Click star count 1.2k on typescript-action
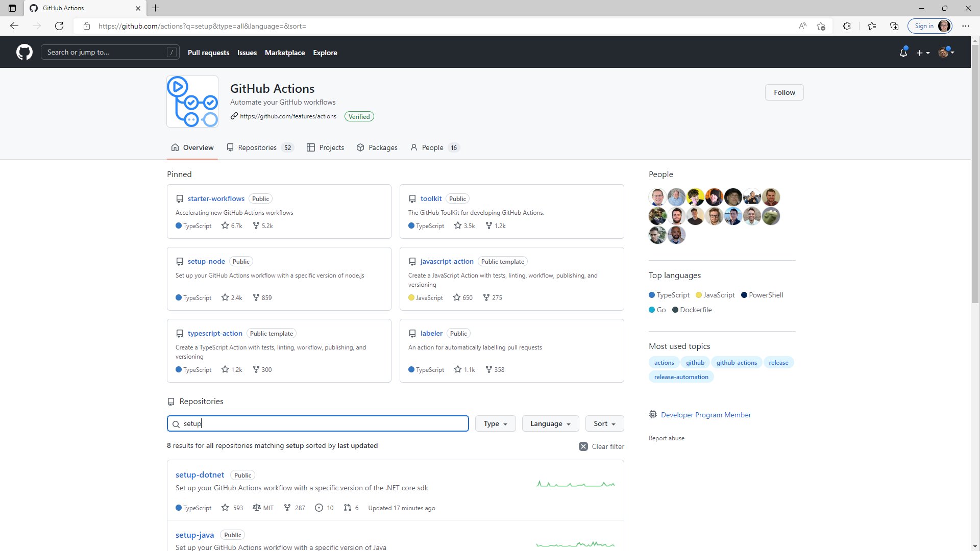This screenshot has height=551, width=980. click(x=232, y=369)
